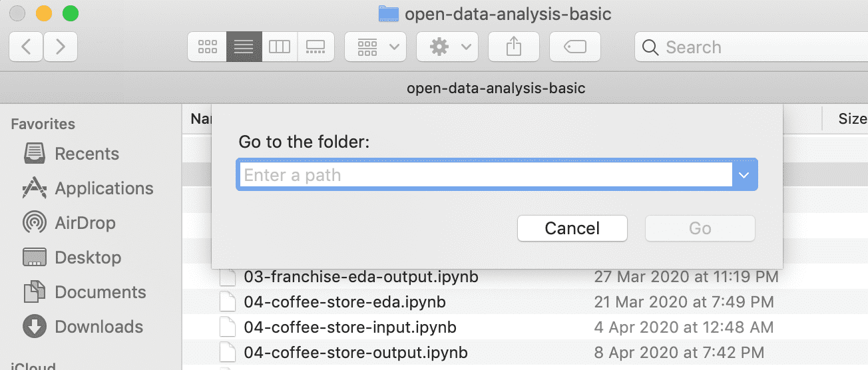Switch to icon view in Finder

click(208, 47)
